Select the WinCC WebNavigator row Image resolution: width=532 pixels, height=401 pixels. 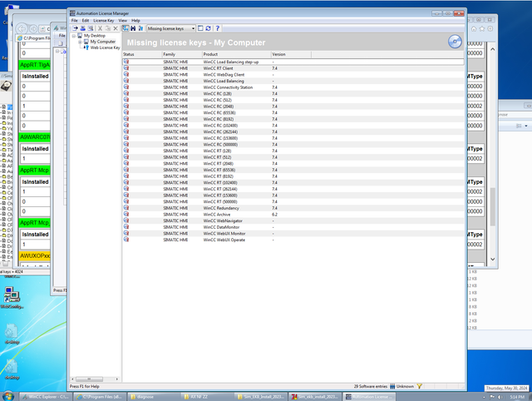[x=293, y=220]
